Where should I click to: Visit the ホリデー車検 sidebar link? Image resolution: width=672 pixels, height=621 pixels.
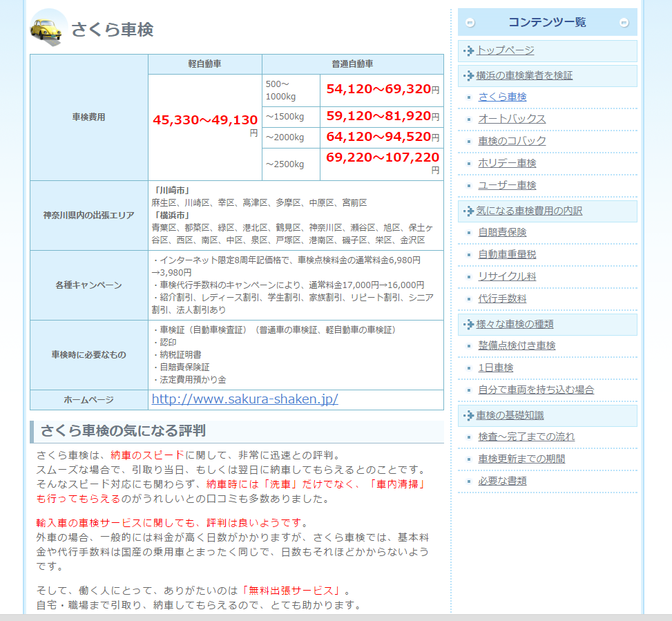click(507, 163)
